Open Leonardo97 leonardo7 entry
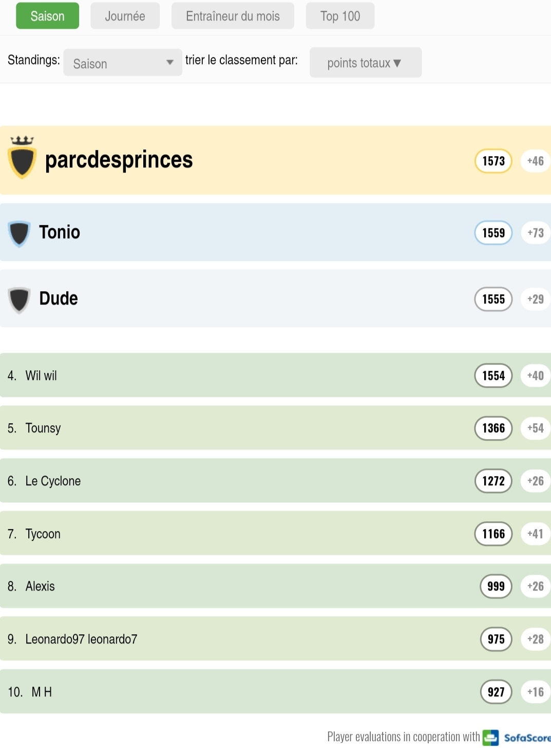551x756 pixels. [x=81, y=639]
